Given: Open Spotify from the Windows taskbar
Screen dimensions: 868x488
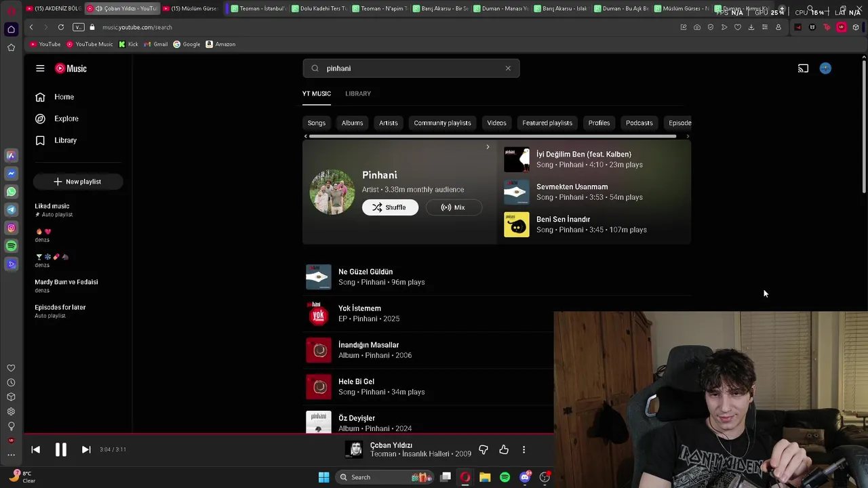Looking at the screenshot, I should pyautogui.click(x=505, y=477).
